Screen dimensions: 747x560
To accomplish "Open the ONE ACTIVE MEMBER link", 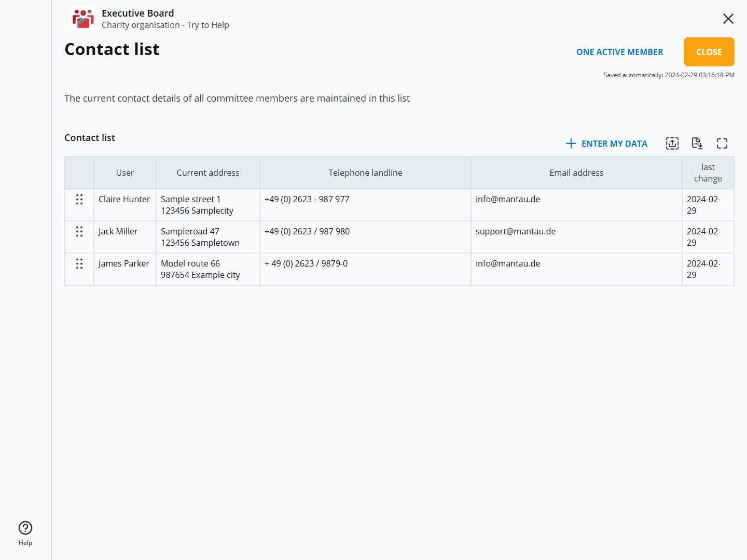I will [x=619, y=52].
